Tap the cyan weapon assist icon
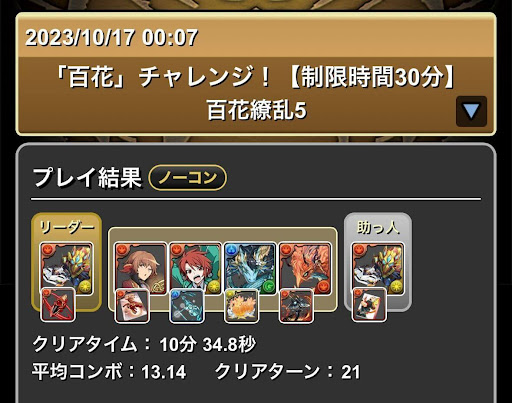 [187, 306]
